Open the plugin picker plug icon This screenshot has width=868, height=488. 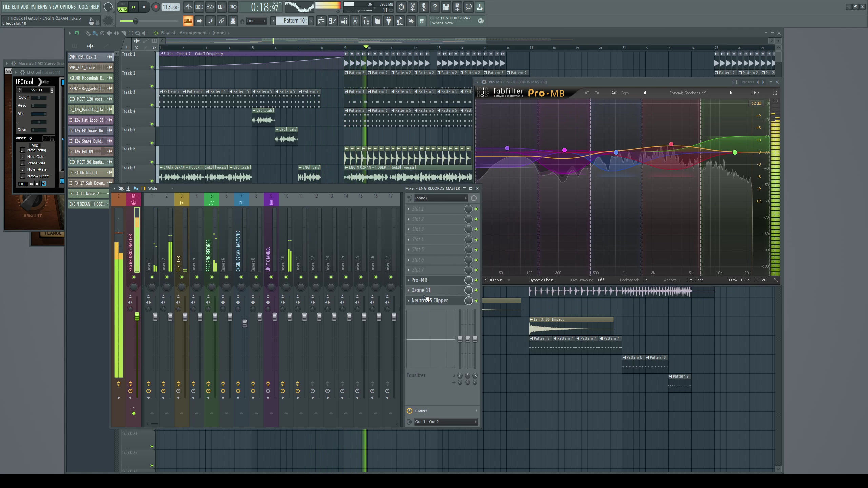[x=389, y=21]
